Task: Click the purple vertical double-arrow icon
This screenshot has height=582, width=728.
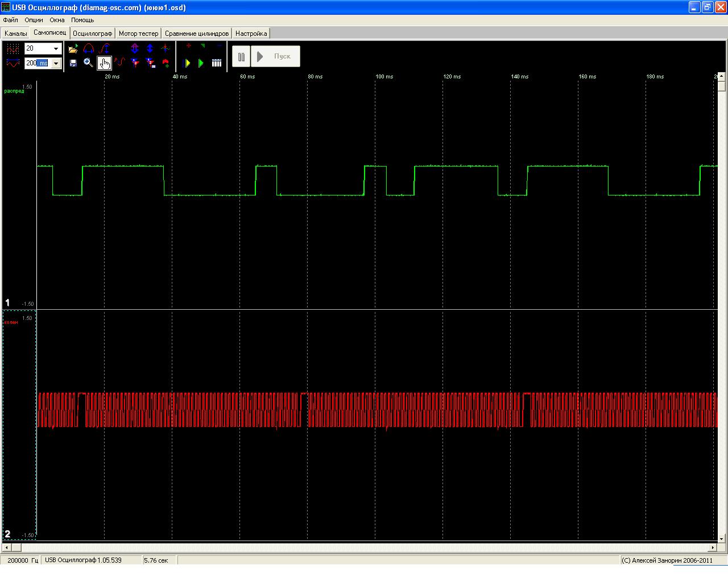Action: pyautogui.click(x=135, y=49)
